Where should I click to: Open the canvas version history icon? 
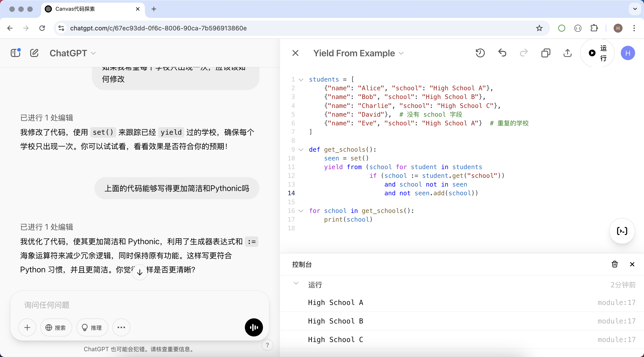(x=480, y=53)
